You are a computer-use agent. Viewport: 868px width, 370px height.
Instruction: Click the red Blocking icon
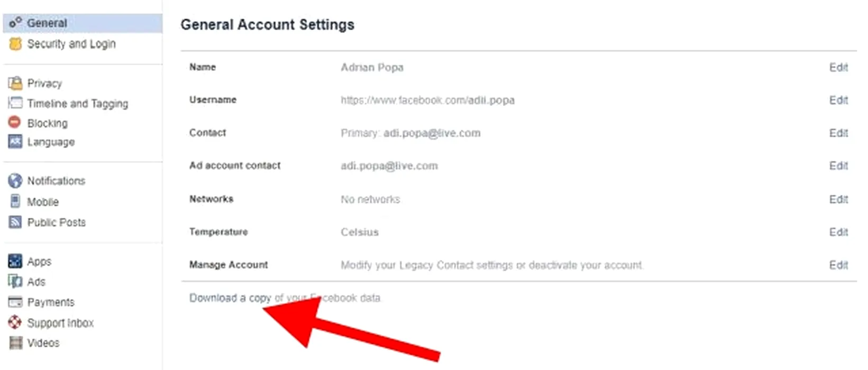click(x=15, y=123)
